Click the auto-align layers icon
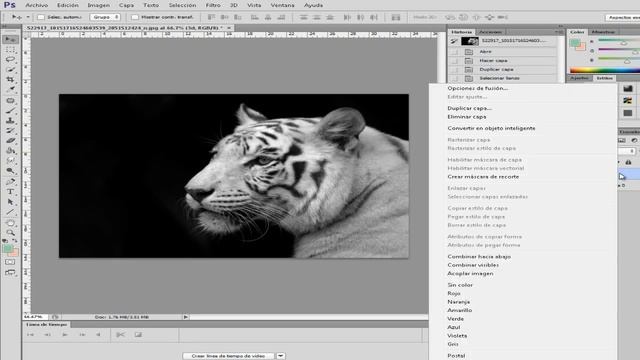 click(x=396, y=17)
